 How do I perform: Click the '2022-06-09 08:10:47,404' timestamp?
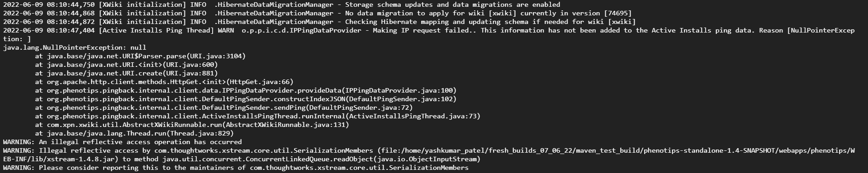pyautogui.click(x=49, y=30)
